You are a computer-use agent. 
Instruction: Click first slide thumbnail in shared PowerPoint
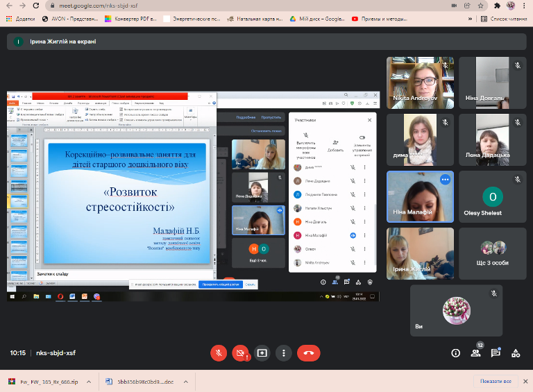19,140
